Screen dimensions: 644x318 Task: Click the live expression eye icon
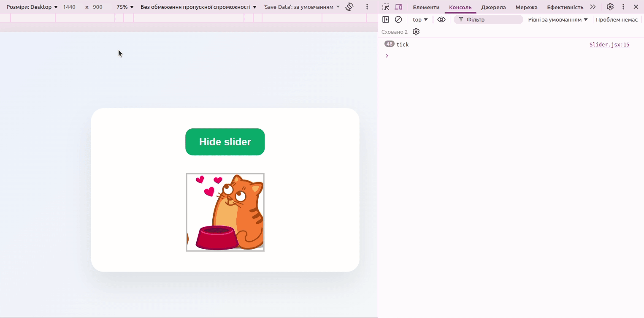point(441,19)
